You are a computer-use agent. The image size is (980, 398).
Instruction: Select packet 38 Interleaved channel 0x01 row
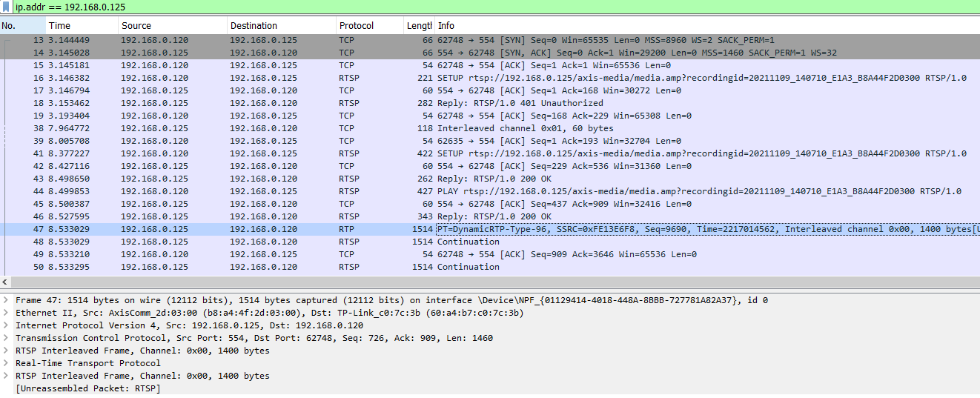click(x=490, y=128)
